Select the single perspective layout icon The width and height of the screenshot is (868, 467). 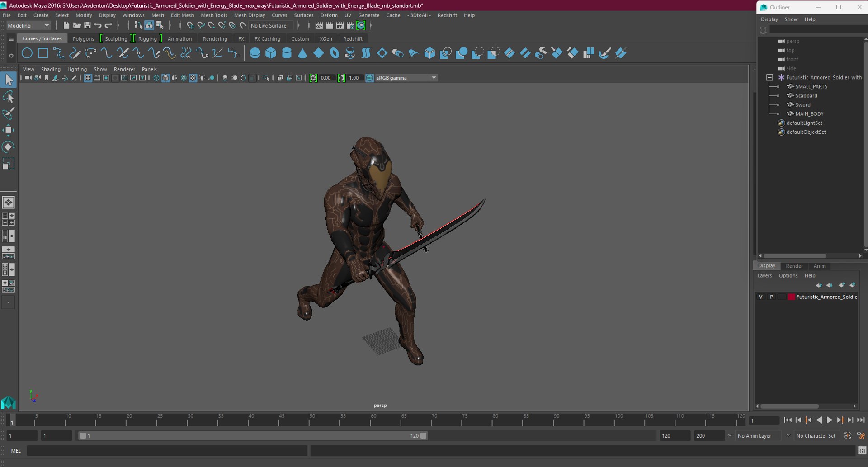9,202
